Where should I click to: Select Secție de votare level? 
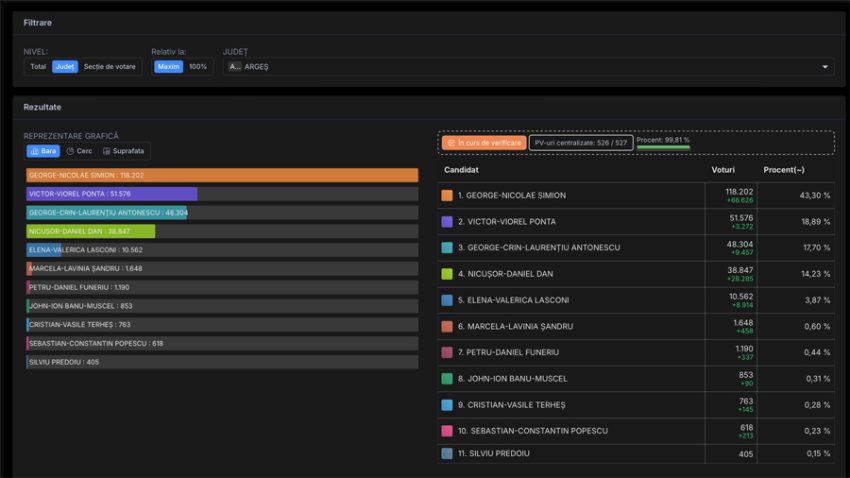(x=109, y=67)
